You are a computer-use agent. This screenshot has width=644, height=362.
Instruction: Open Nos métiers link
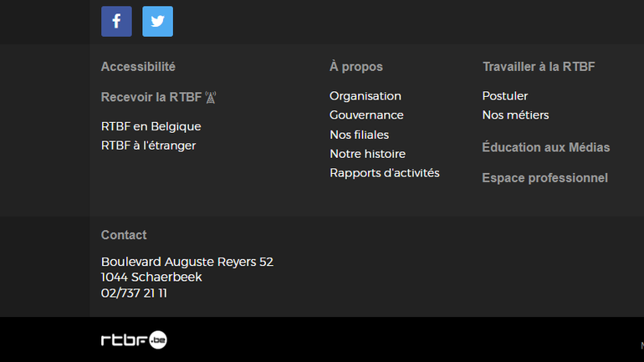tap(515, 115)
